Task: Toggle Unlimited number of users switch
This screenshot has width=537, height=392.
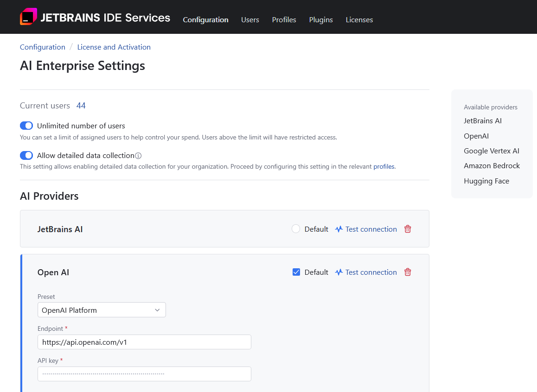Action: click(26, 126)
